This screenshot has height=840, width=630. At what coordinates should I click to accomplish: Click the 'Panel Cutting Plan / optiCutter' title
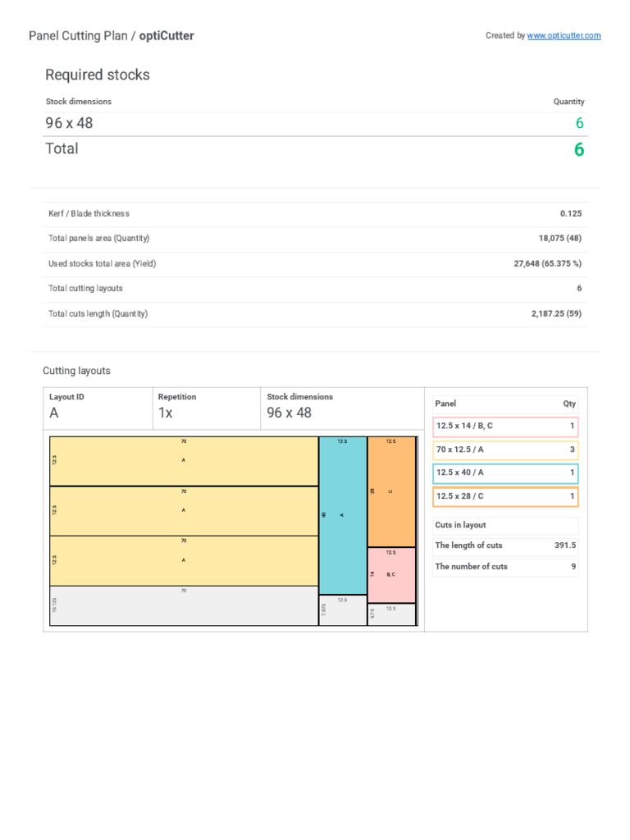coord(112,36)
